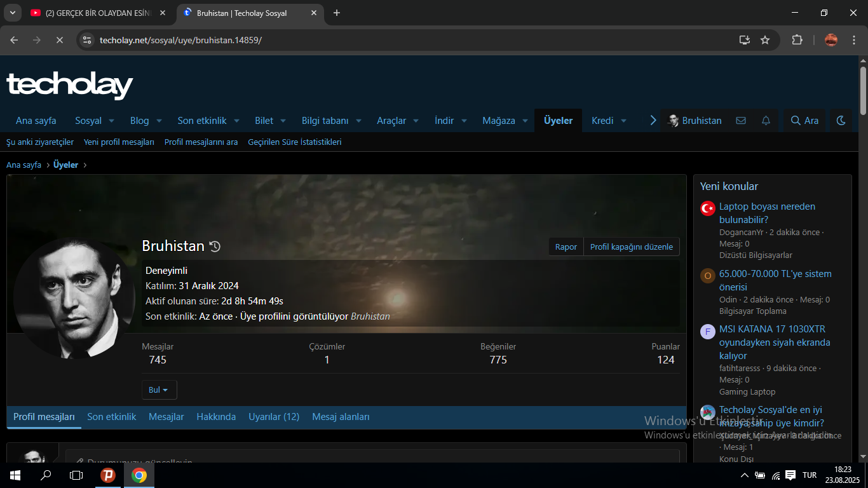Stop page loading with X button
Viewport: 868px width, 488px height.
pyautogui.click(x=59, y=40)
